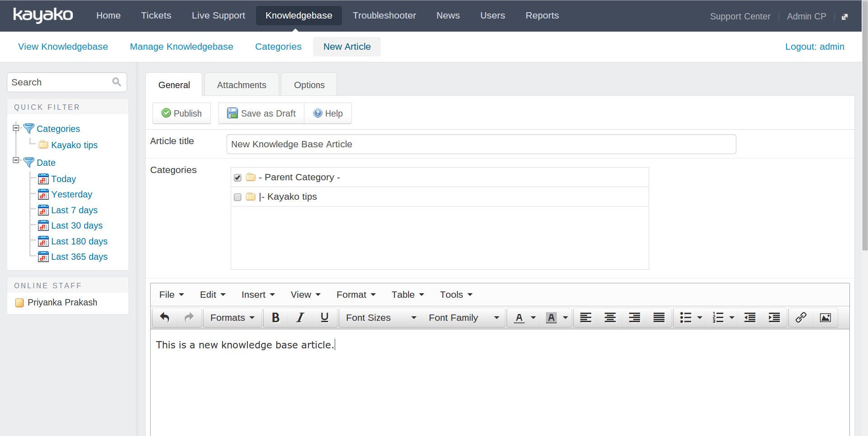
Task: Click the redo arrow in editor toolbar
Action: [189, 318]
